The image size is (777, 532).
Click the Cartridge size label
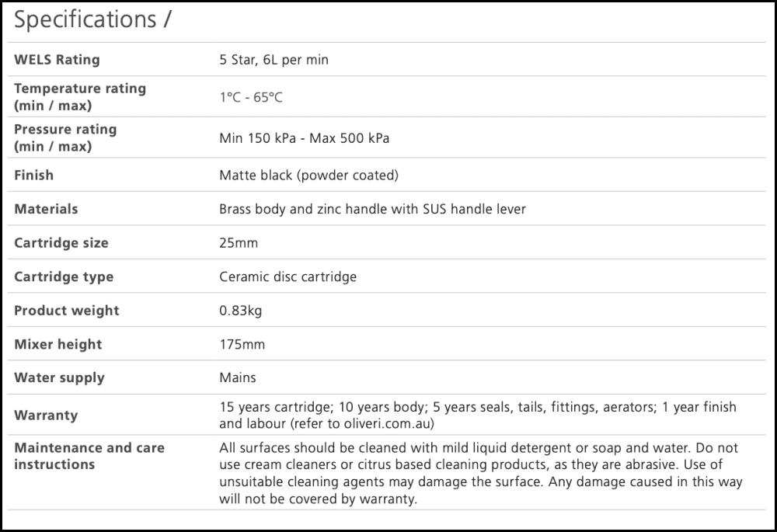(x=61, y=243)
